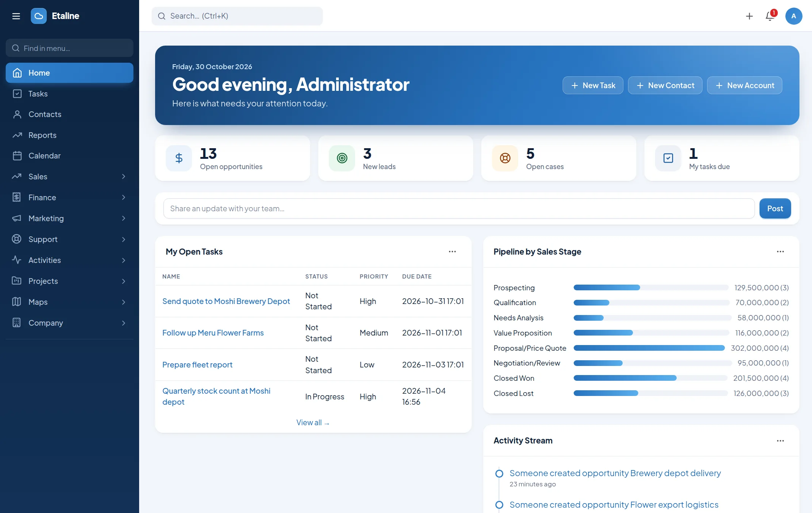Open Brewery depot delivery activity link

(615, 473)
